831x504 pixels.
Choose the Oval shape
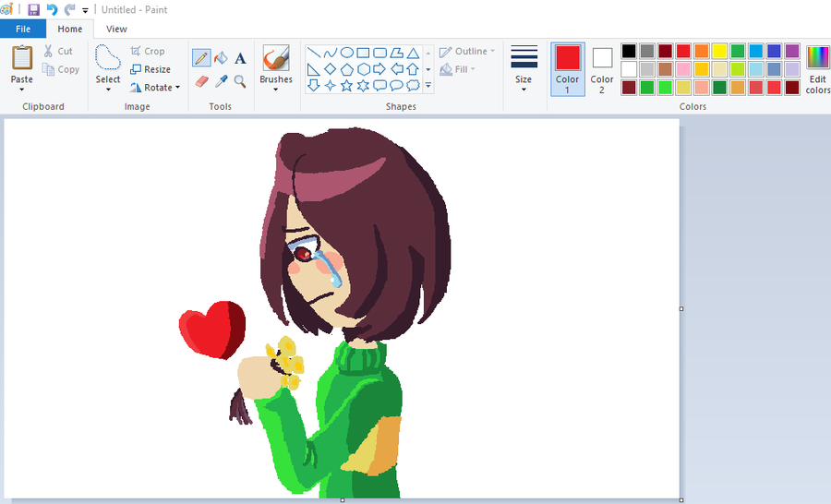[346, 53]
